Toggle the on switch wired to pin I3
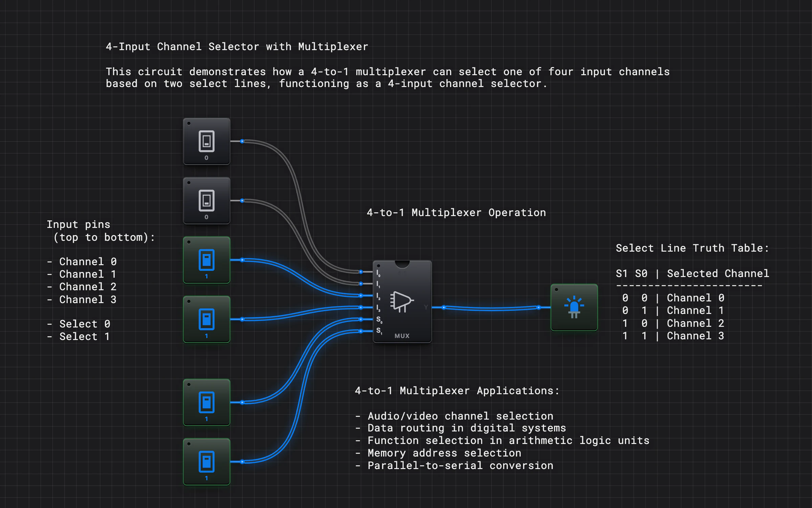The height and width of the screenshot is (508, 812). pos(206,319)
